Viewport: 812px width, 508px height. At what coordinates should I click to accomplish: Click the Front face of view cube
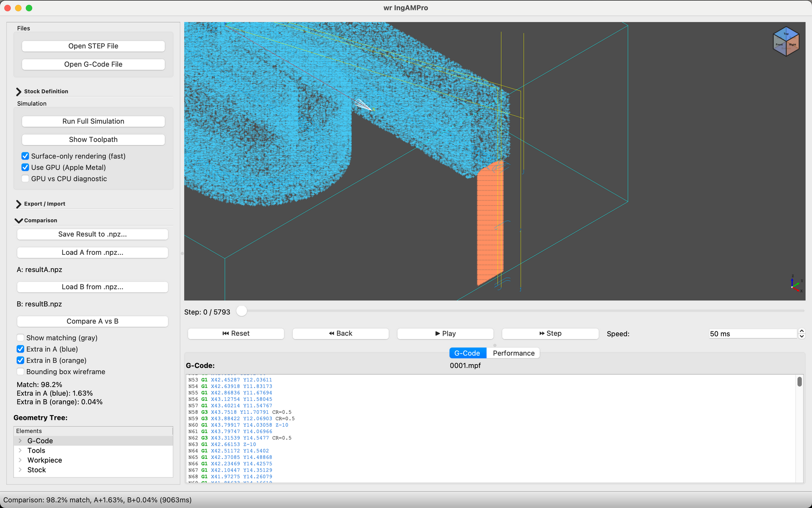779,45
